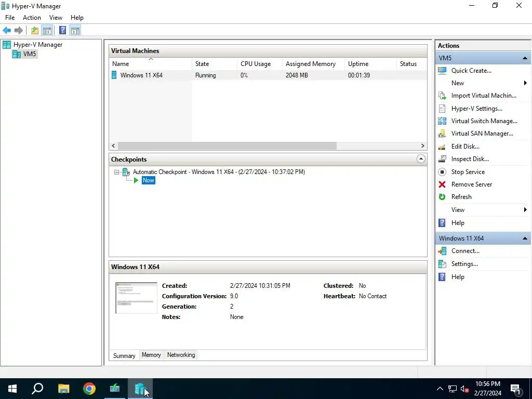The height and width of the screenshot is (399, 532).
Task: Click the Back arrow toolbar icon
Action: (7, 31)
